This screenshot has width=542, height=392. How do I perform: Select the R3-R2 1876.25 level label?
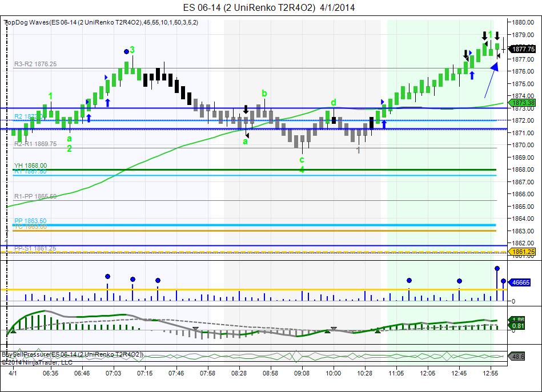(35, 64)
